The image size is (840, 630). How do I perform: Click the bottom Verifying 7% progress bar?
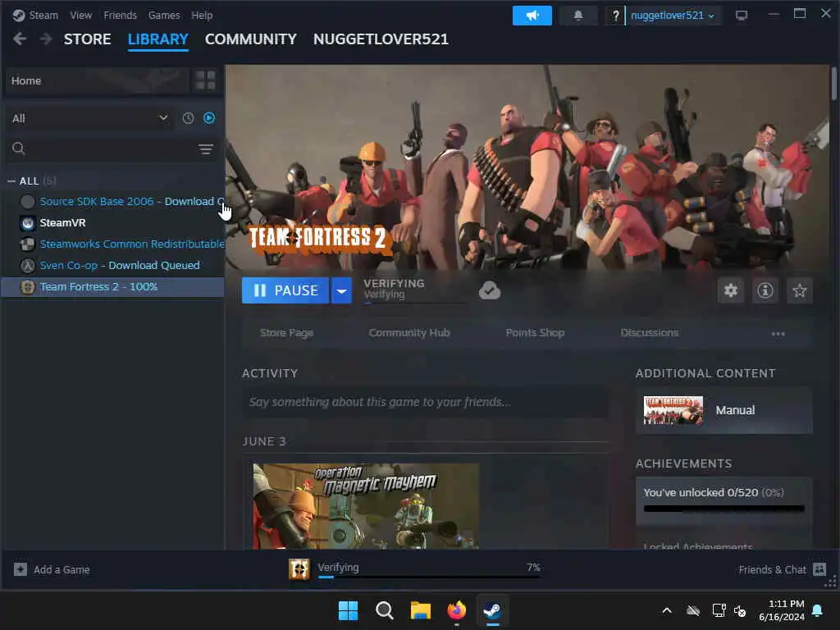tap(429, 577)
